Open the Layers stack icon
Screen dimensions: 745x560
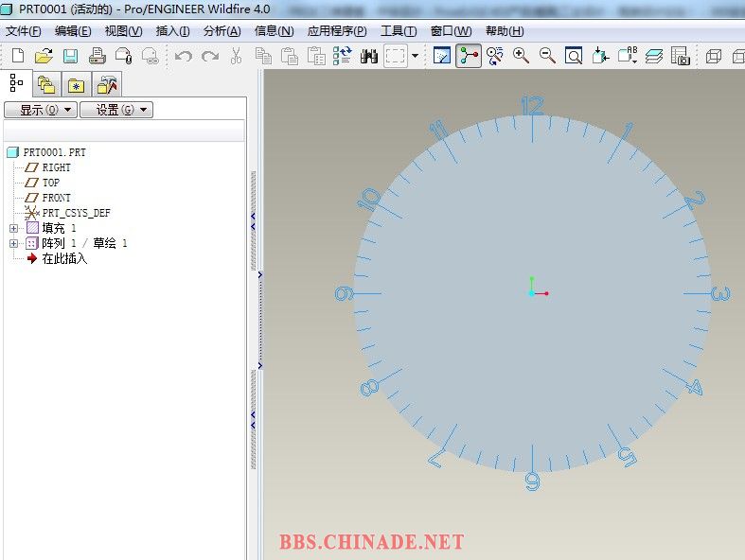pos(654,56)
